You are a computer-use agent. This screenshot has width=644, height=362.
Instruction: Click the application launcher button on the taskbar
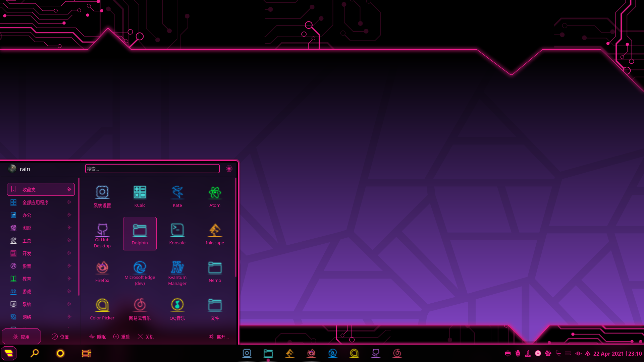point(9,353)
